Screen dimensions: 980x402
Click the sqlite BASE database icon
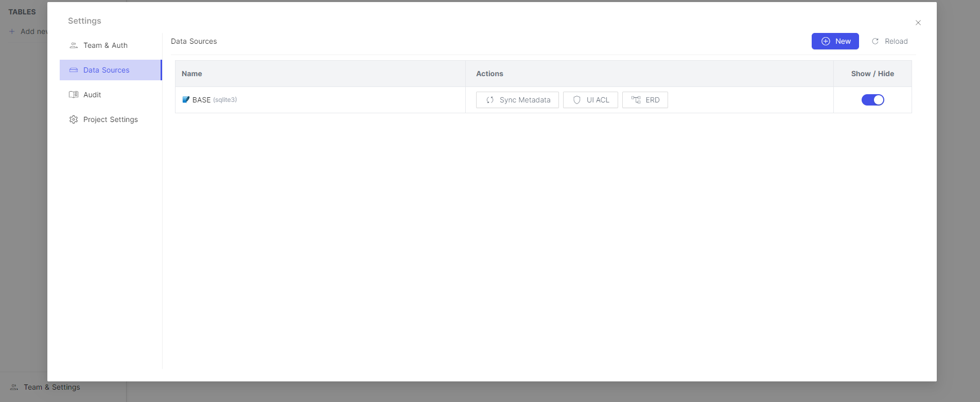tap(186, 99)
